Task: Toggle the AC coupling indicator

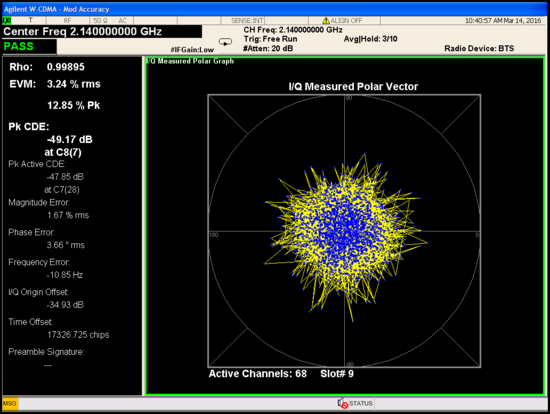Action: tap(122, 21)
